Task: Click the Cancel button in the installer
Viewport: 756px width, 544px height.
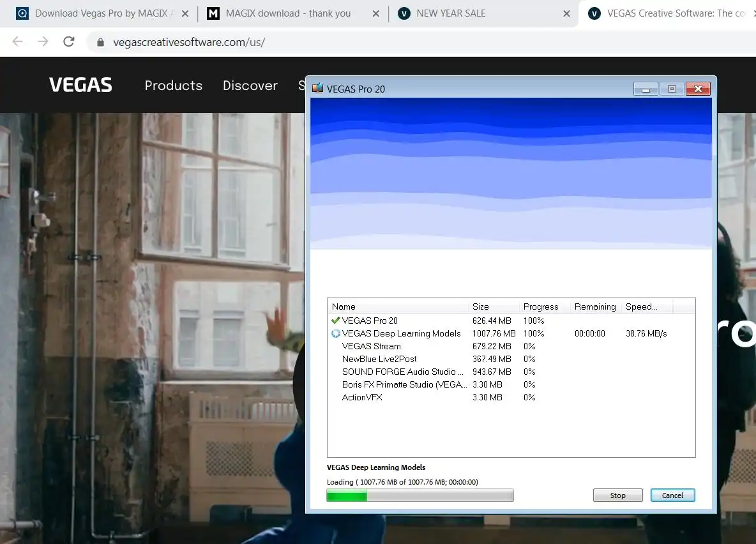Action: click(672, 495)
